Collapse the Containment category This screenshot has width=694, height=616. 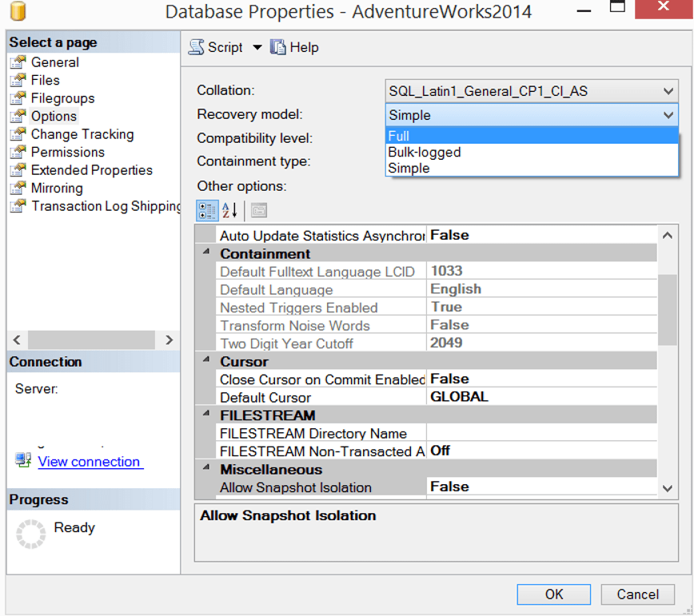pyautogui.click(x=206, y=252)
